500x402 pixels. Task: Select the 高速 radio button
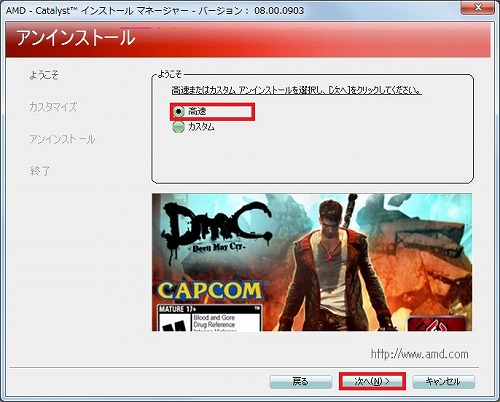(x=179, y=111)
